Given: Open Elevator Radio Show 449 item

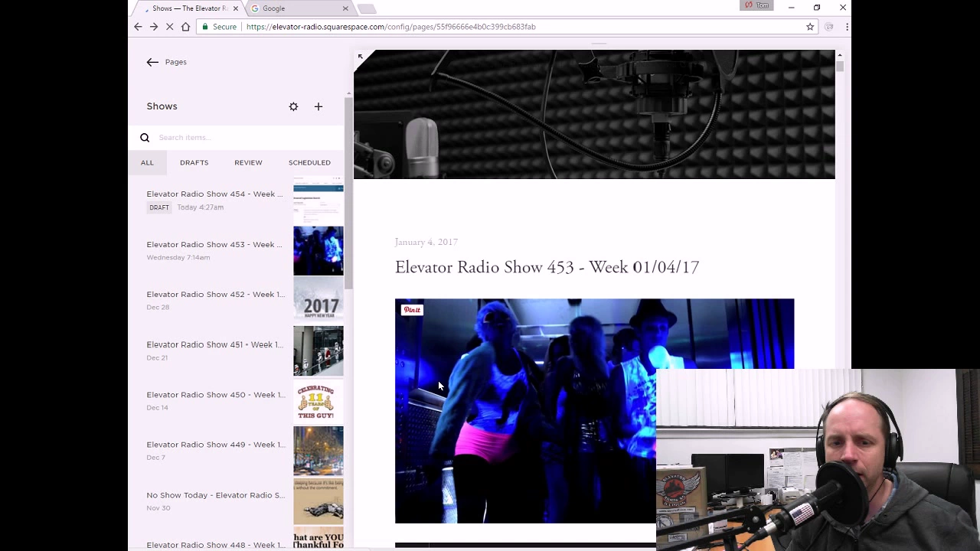Looking at the screenshot, I should (x=236, y=451).
